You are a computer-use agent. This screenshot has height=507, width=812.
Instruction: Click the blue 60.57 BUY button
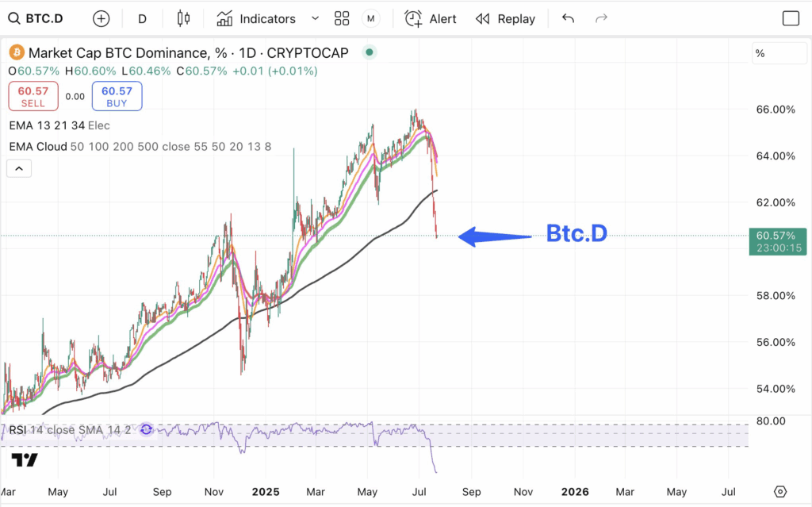(117, 96)
